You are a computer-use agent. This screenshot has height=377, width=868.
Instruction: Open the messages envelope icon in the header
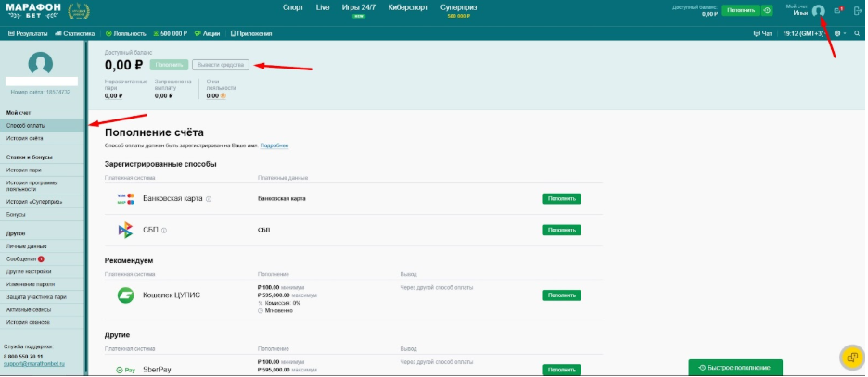pyautogui.click(x=838, y=11)
